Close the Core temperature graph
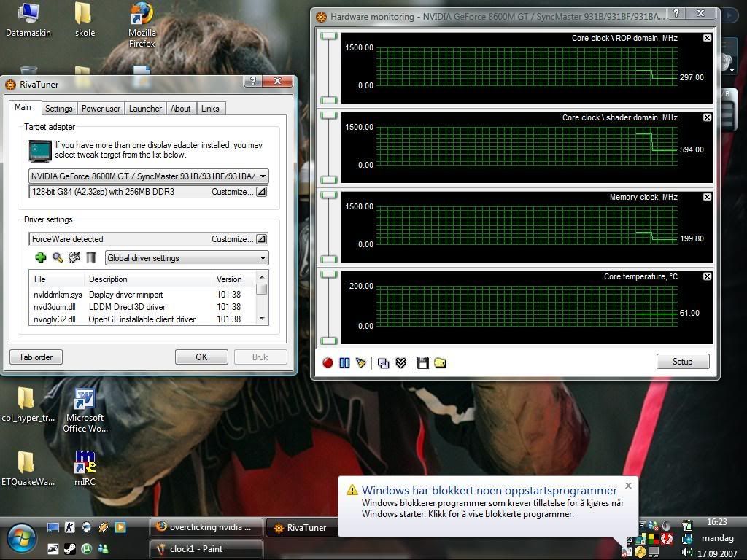The image size is (747, 560). pos(707,276)
